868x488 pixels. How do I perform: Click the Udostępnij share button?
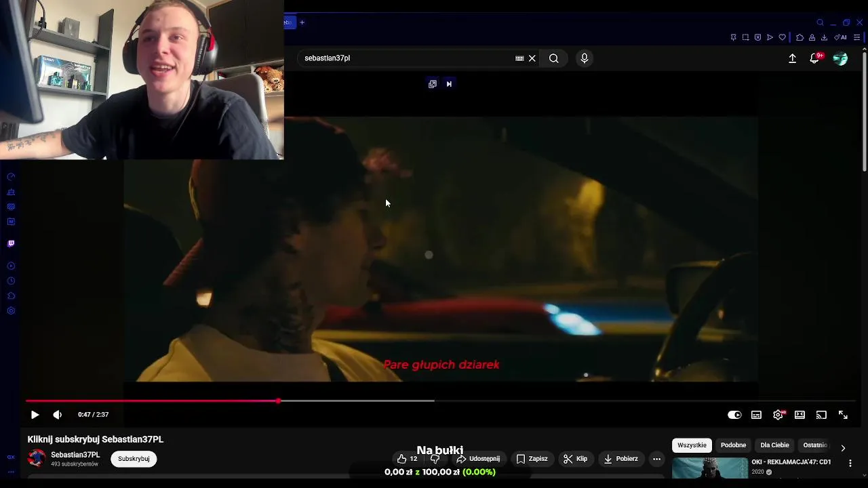click(478, 459)
